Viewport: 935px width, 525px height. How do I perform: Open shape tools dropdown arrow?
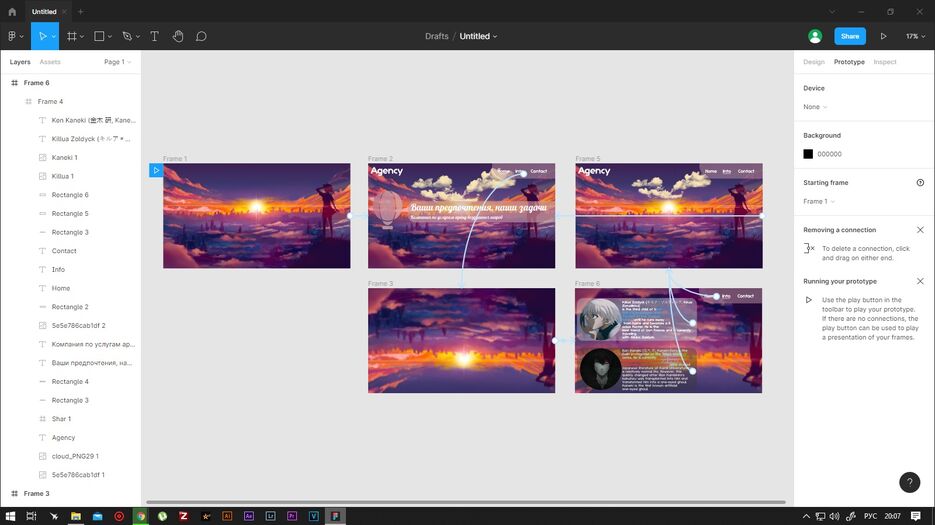110,36
